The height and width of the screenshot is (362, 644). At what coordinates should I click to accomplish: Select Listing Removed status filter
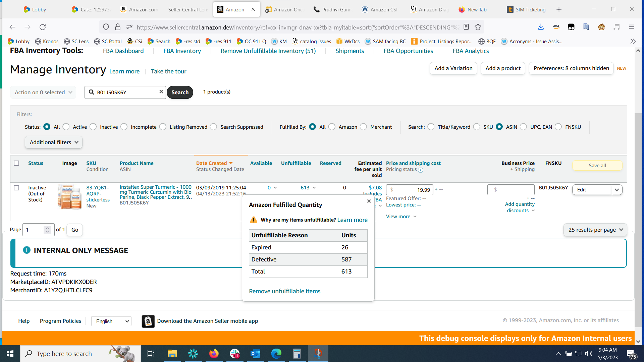click(163, 127)
